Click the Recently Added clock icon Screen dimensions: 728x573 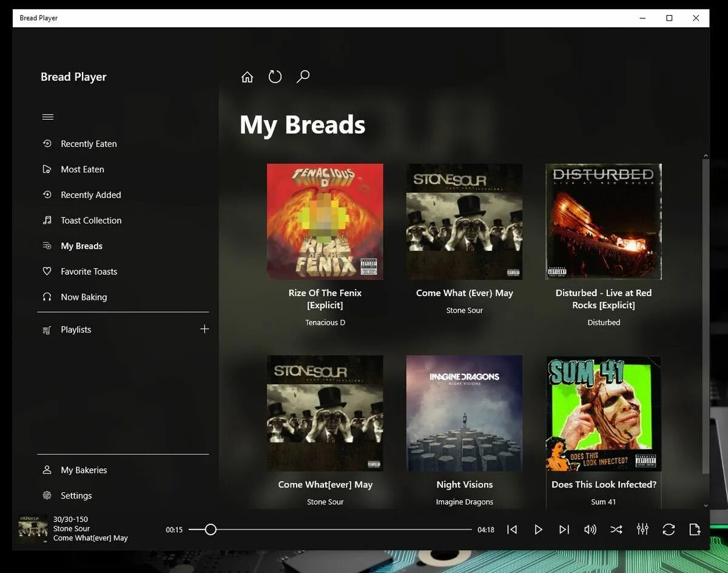(47, 195)
